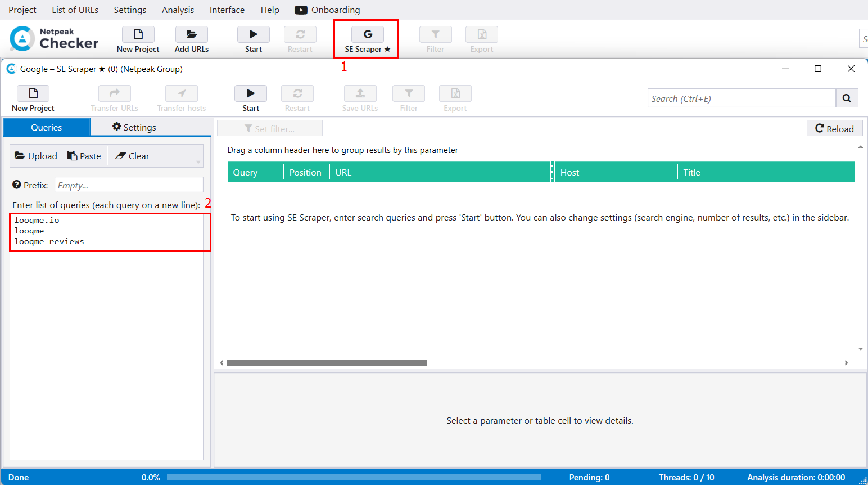
Task: Click the 'looqme reviews' query line
Action: click(49, 241)
